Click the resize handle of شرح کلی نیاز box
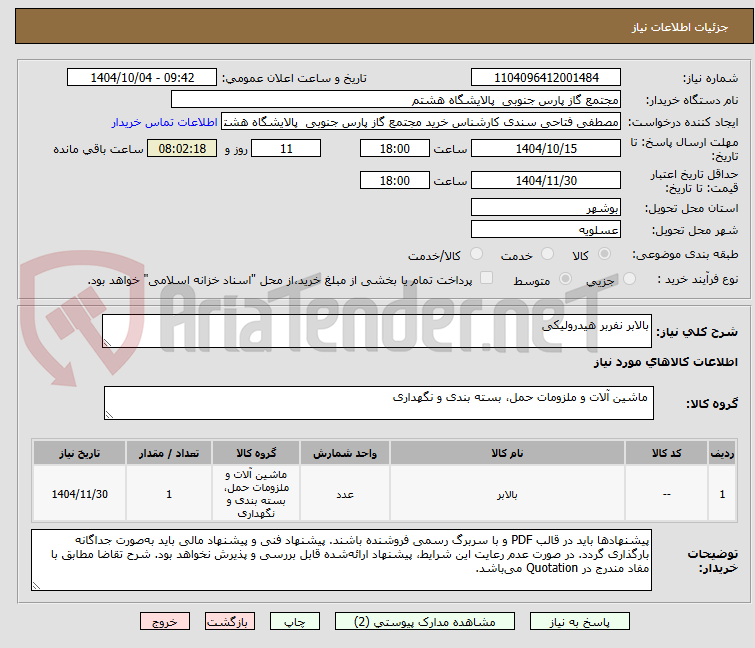This screenshot has width=755, height=648. pyautogui.click(x=107, y=343)
